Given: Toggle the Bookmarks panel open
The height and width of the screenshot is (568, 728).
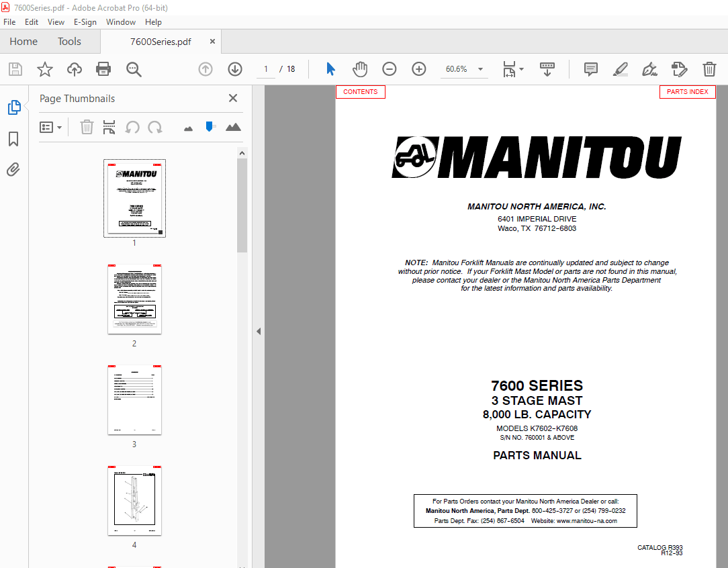Looking at the screenshot, I should [13, 138].
